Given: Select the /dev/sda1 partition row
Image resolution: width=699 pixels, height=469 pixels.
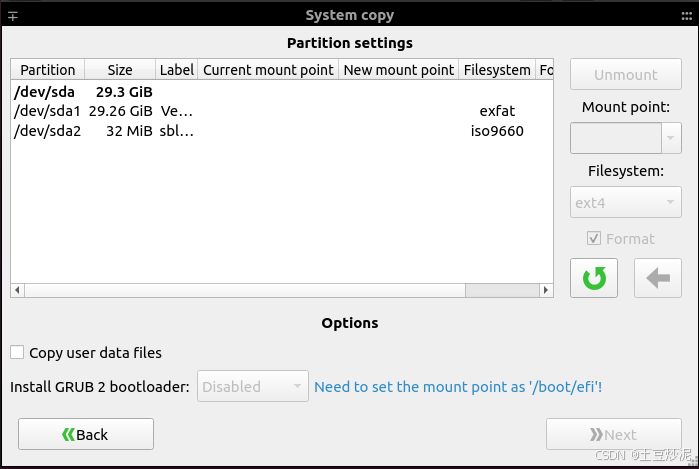Looking at the screenshot, I should [x=282, y=111].
